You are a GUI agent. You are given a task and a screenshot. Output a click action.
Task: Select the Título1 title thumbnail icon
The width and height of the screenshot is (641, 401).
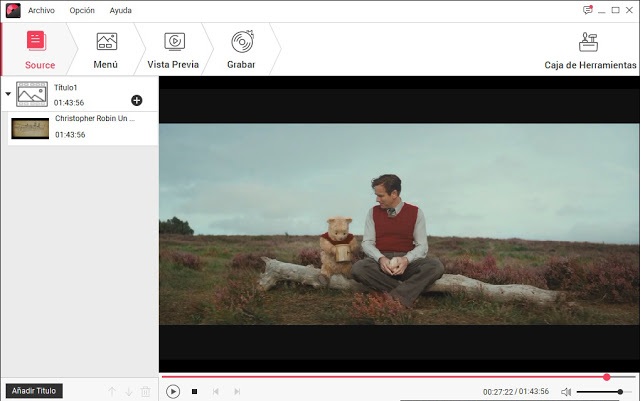[x=32, y=94]
